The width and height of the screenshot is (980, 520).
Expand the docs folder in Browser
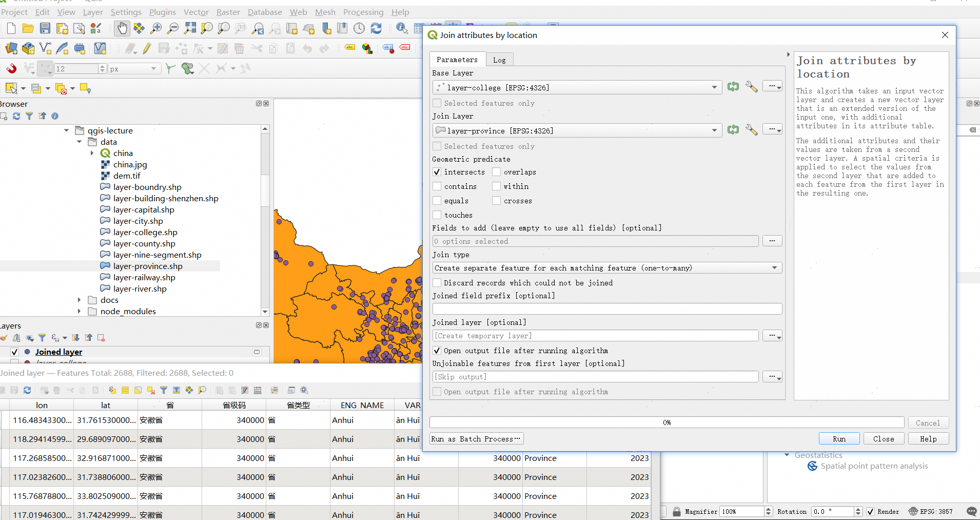[x=79, y=300]
